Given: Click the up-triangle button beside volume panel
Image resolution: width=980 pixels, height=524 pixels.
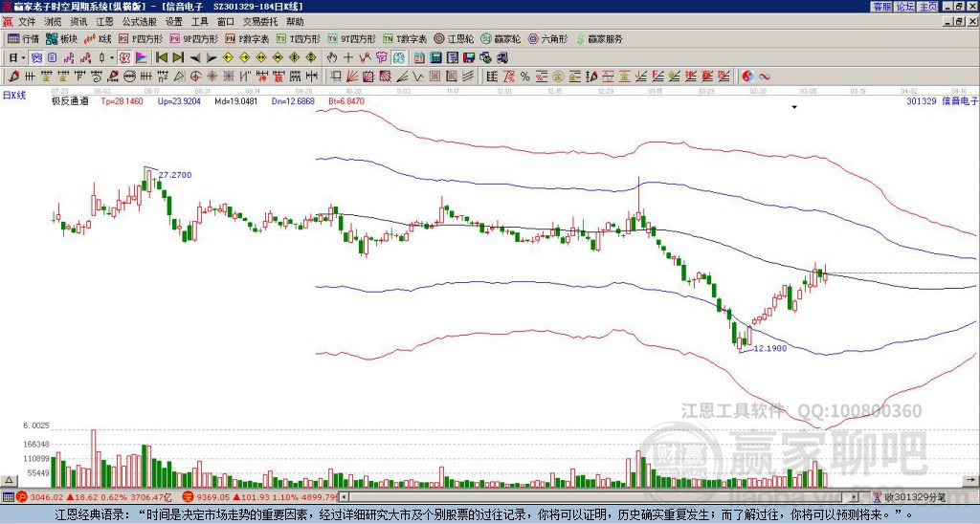Looking at the screenshot, I should 9,480.
